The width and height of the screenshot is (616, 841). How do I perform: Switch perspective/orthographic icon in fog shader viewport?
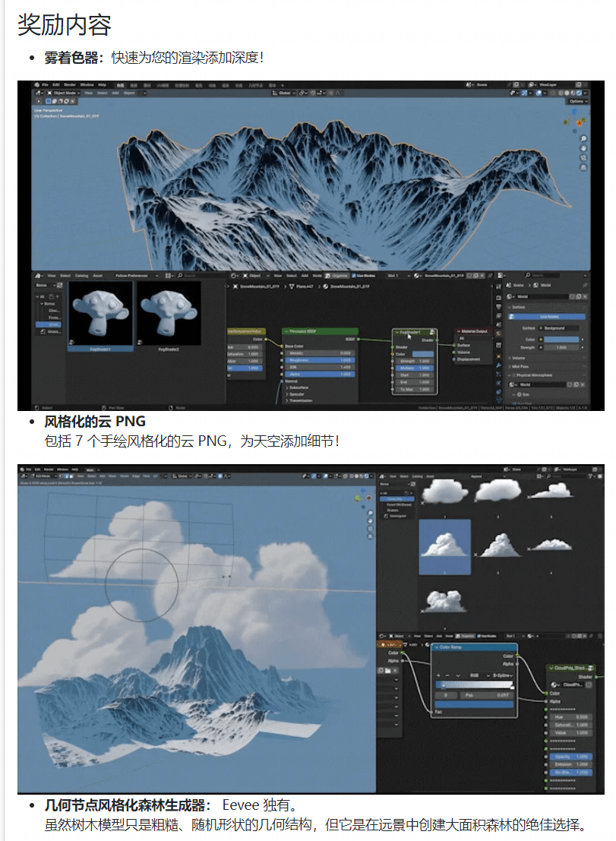(583, 168)
